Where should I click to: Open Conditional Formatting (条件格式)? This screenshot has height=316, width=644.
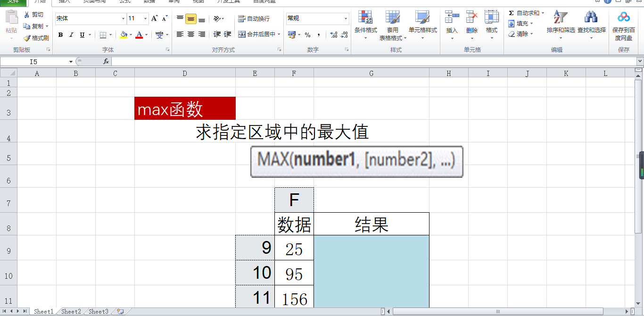click(x=366, y=25)
